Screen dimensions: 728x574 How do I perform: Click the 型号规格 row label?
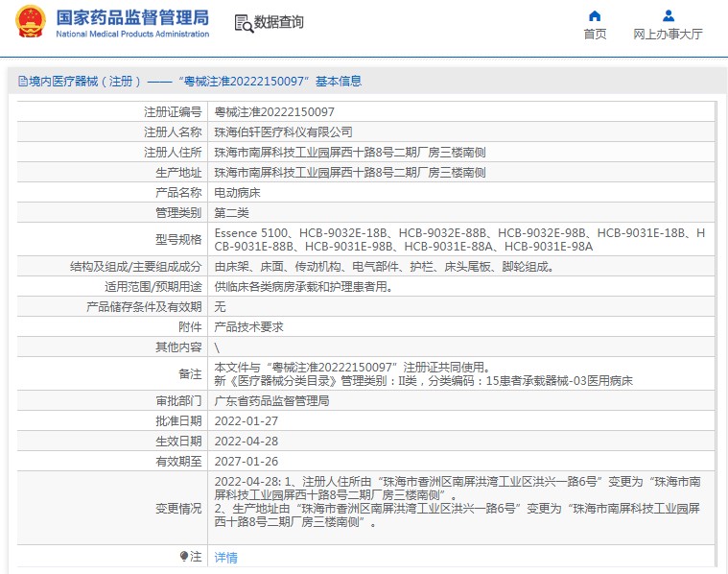pyautogui.click(x=178, y=239)
